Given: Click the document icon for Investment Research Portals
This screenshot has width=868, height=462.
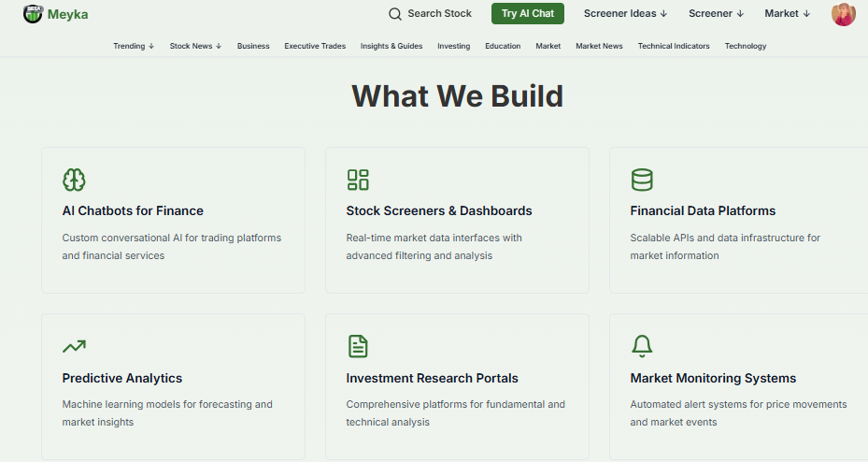Looking at the screenshot, I should tap(358, 346).
